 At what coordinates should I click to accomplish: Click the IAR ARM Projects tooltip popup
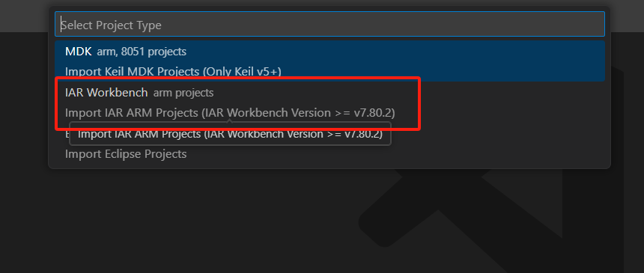pyautogui.click(x=230, y=134)
